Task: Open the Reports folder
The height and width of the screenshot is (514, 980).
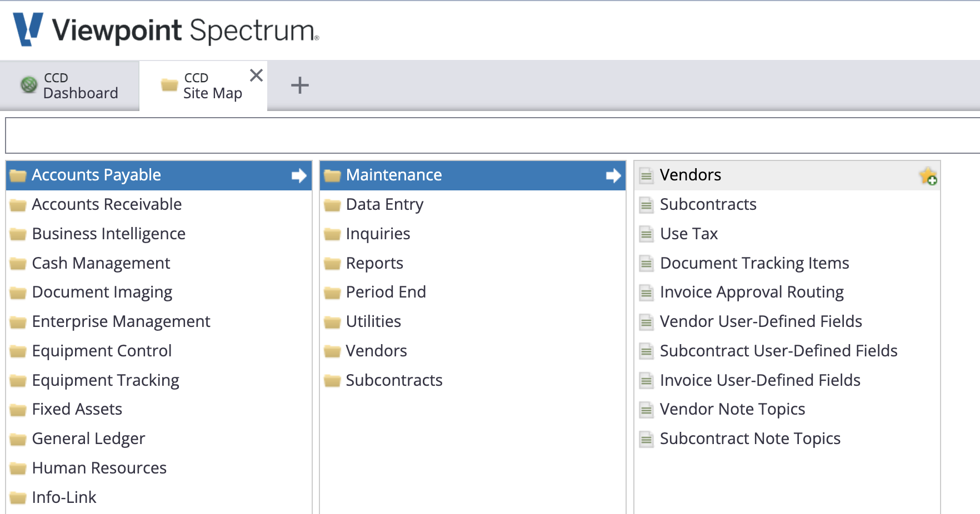Action: click(473, 263)
